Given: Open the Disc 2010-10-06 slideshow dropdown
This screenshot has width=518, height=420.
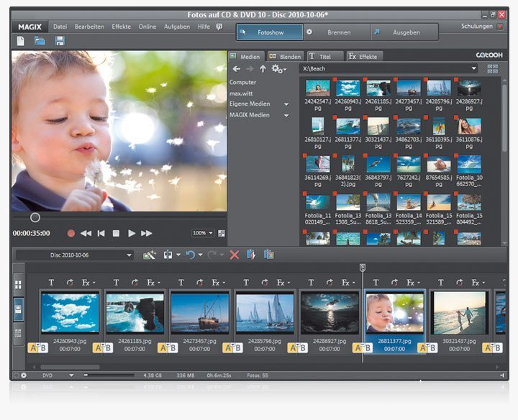Looking at the screenshot, I should pos(129,255).
